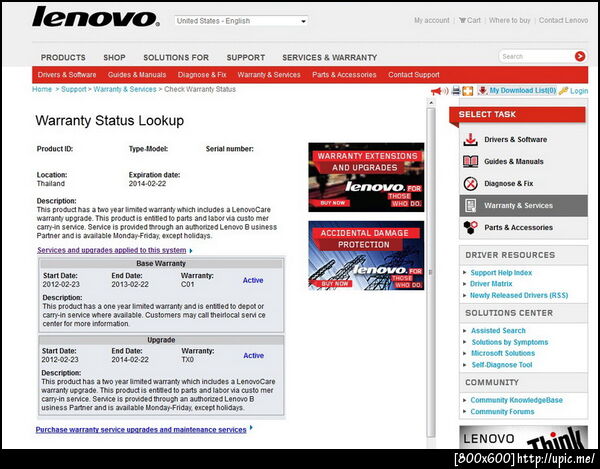The image size is (600, 469).
Task: Open Self-Diagnose Tool link
Action: coord(502,365)
